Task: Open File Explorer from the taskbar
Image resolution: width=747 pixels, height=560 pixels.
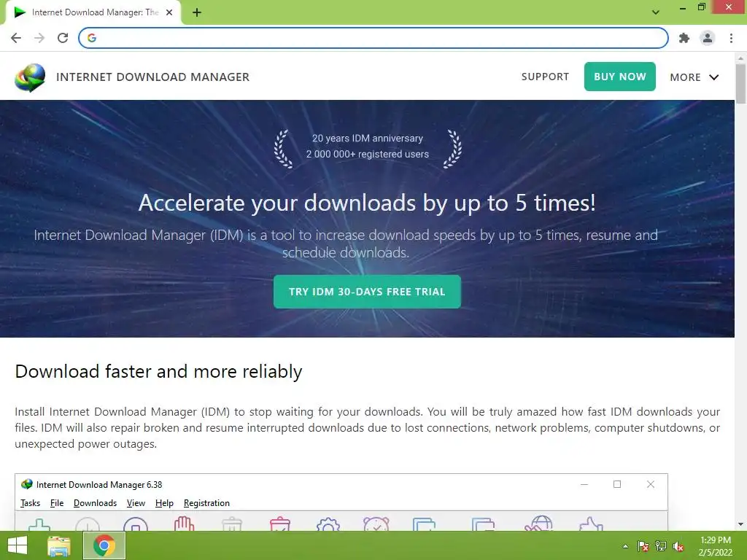Action: coord(59,545)
